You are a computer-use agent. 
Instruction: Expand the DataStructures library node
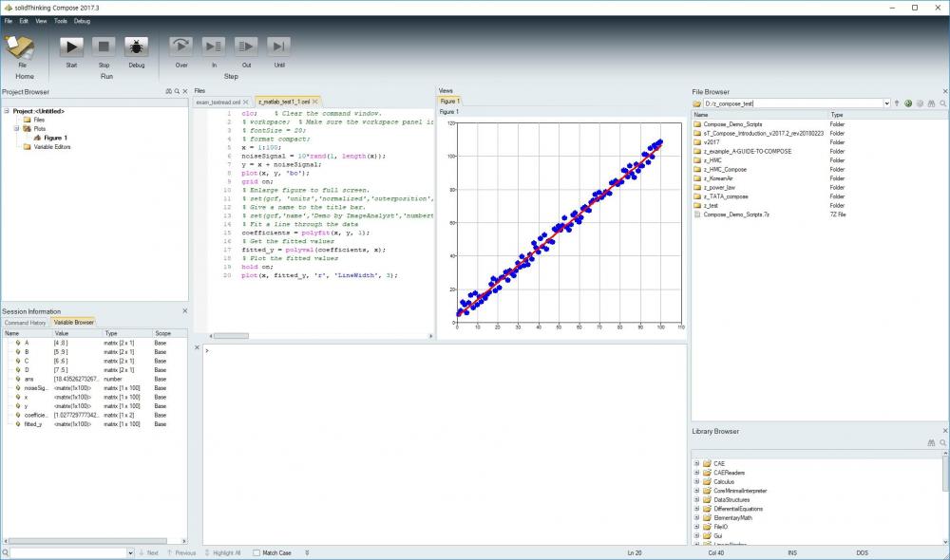coord(696,500)
